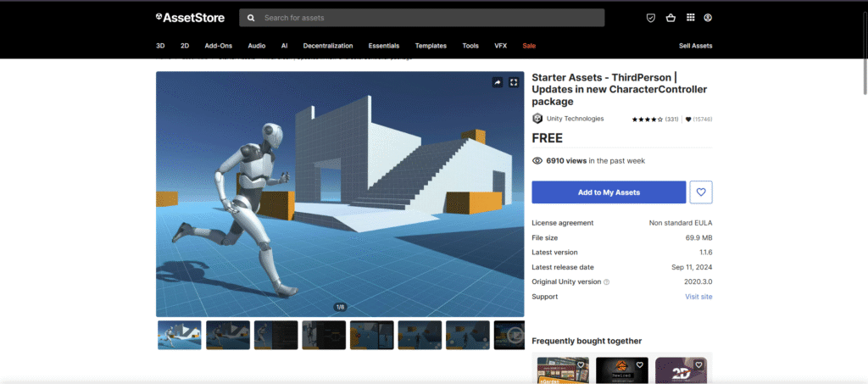Select the fourth preview thumbnail

tap(324, 335)
